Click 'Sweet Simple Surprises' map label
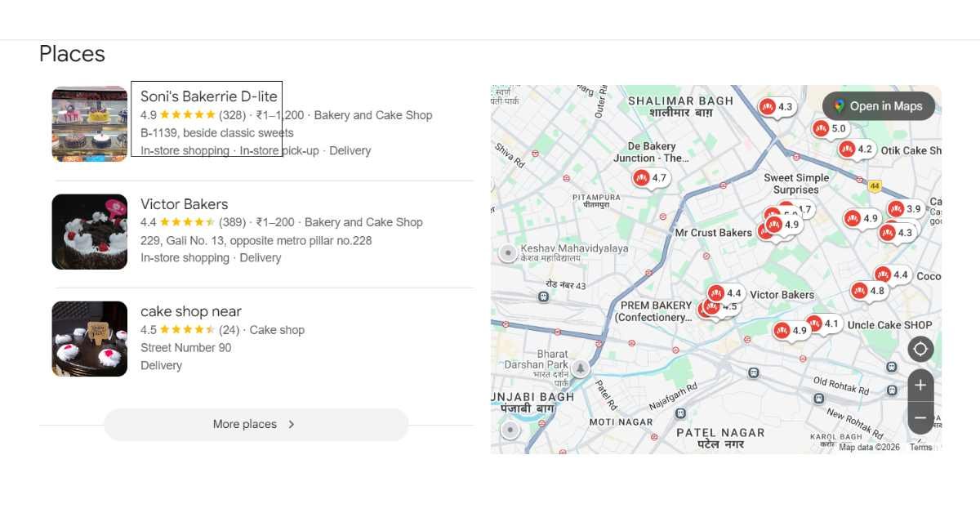Image resolution: width=980 pixels, height=513 pixels. click(796, 184)
